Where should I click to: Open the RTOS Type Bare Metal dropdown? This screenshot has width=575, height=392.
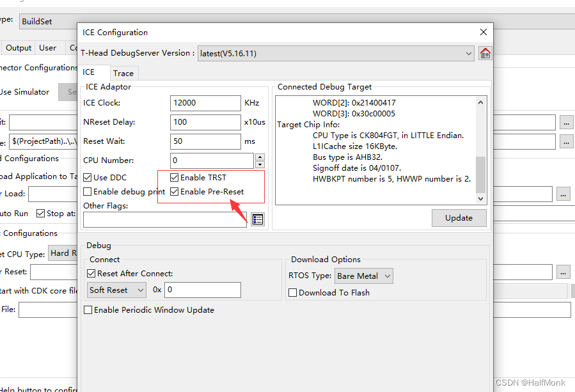coord(384,276)
